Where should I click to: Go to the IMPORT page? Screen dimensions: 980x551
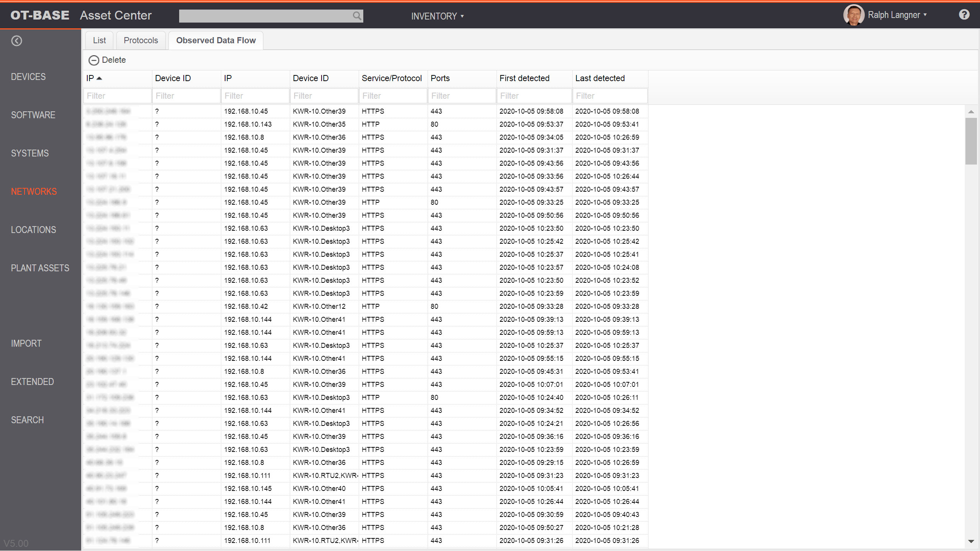coord(26,343)
